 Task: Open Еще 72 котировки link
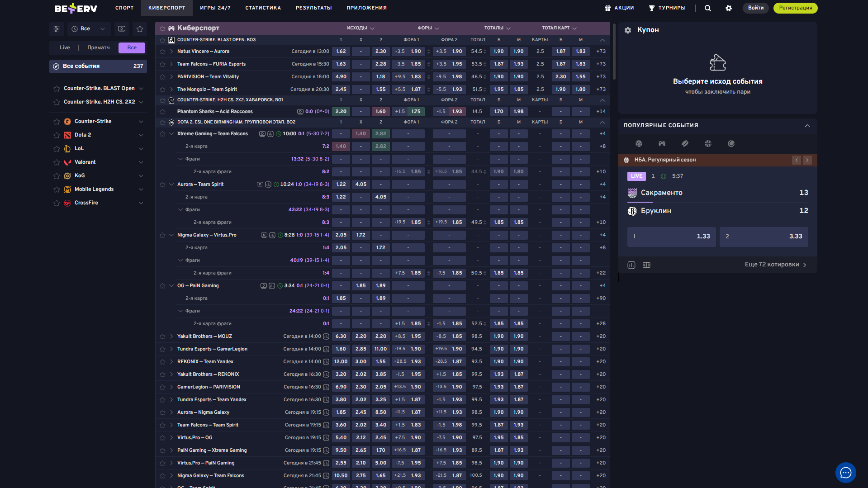[x=776, y=265]
